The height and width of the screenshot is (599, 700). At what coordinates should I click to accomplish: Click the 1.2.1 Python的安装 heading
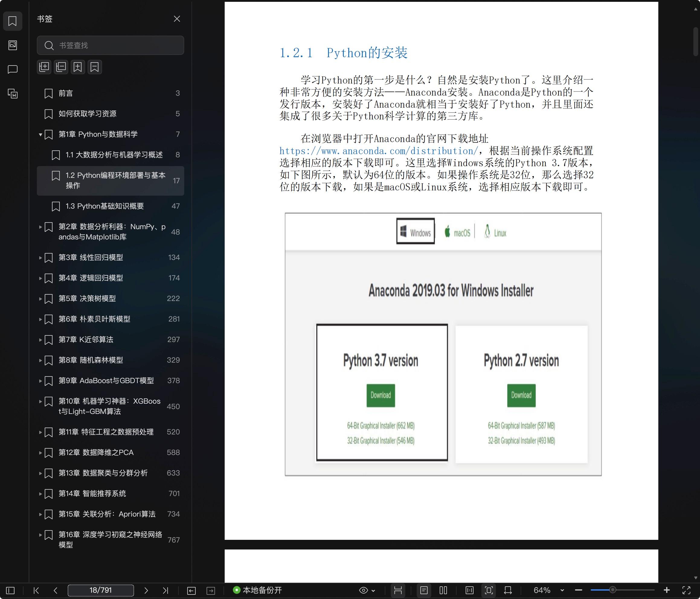pyautogui.click(x=344, y=53)
